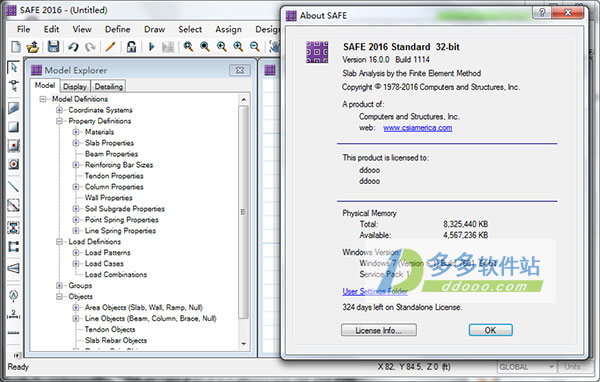Open a model file with the folder icon
Screen dimensions: 600x382
tap(33, 47)
